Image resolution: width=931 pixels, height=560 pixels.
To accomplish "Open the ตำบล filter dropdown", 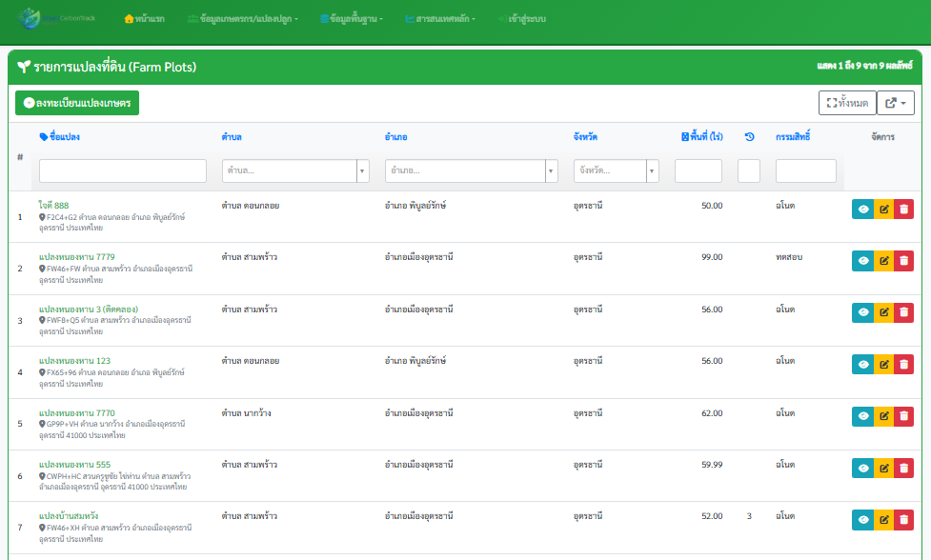I will [295, 170].
